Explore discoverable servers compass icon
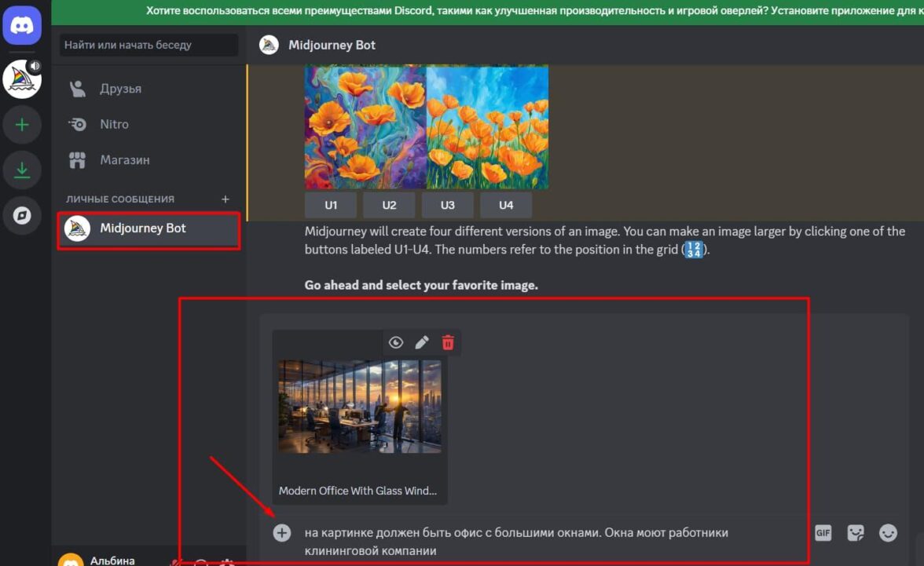Viewport: 924px width, 566px height. 22,216
